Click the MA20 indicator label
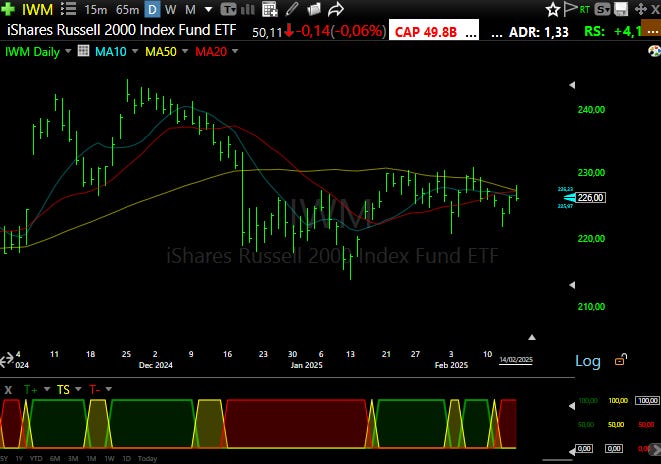The height and width of the screenshot is (464, 661). point(211,52)
